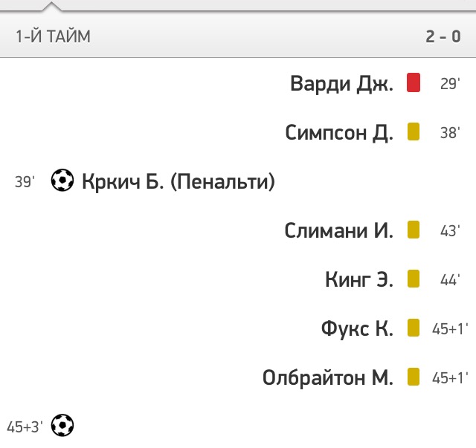The image size is (476, 448).
Task: Select Кркич Б. (Пенальти) goal entry
Action: (178, 181)
